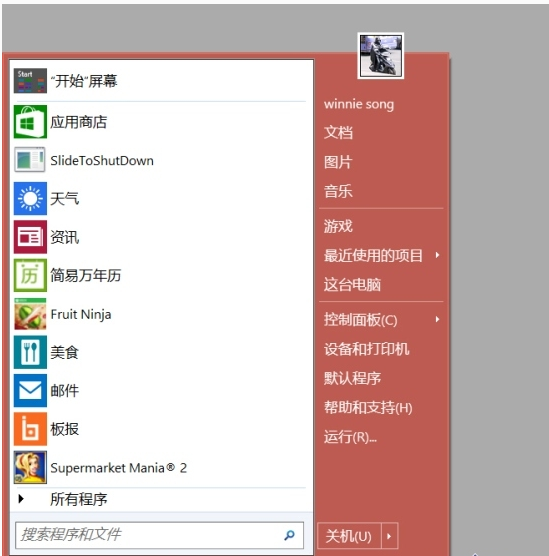
Task: Launch the 简易万年历 calendar icon
Action: point(30,275)
